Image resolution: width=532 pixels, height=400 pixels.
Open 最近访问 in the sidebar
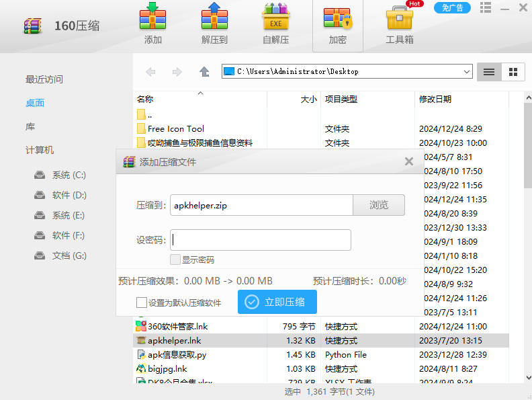click(x=44, y=79)
